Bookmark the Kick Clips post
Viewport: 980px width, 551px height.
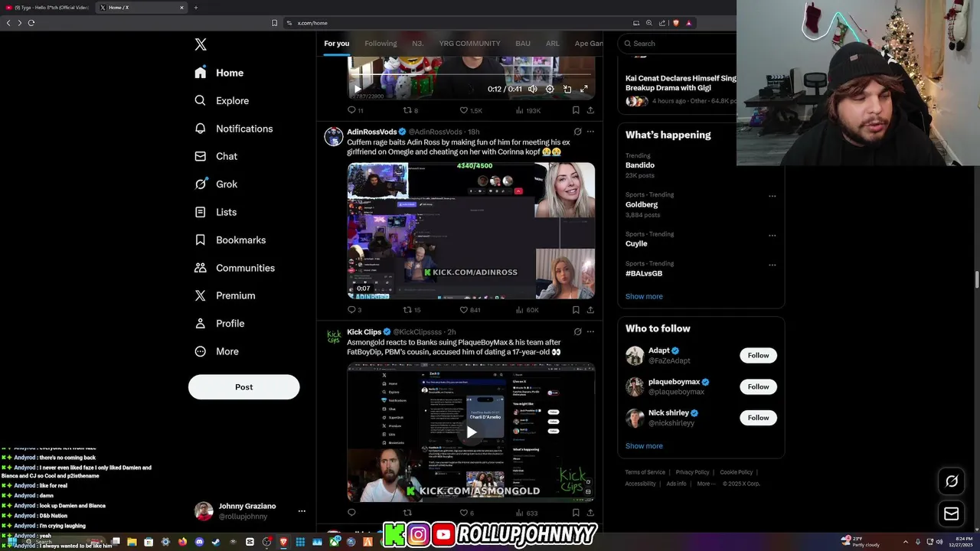[x=576, y=513]
